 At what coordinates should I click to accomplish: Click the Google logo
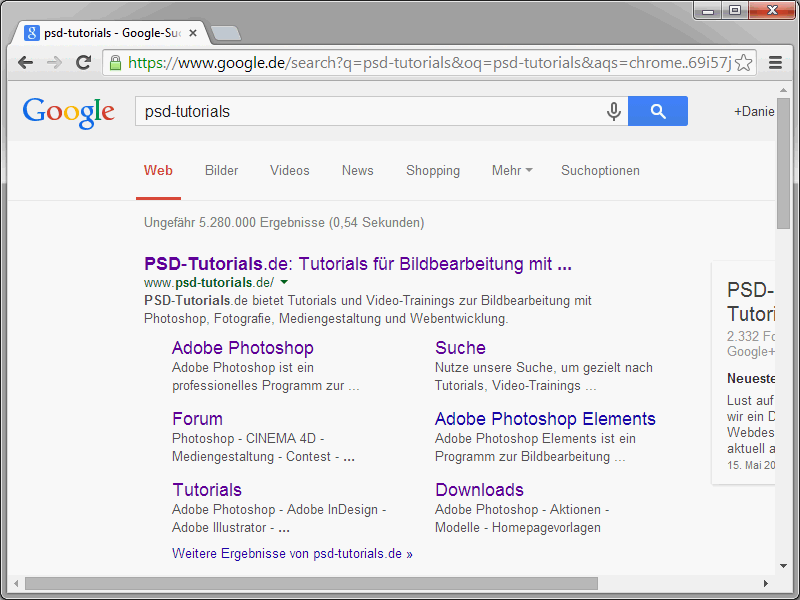coord(68,112)
